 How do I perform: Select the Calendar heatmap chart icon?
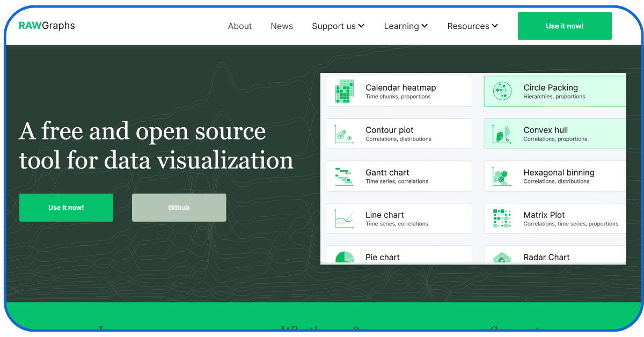pos(346,91)
